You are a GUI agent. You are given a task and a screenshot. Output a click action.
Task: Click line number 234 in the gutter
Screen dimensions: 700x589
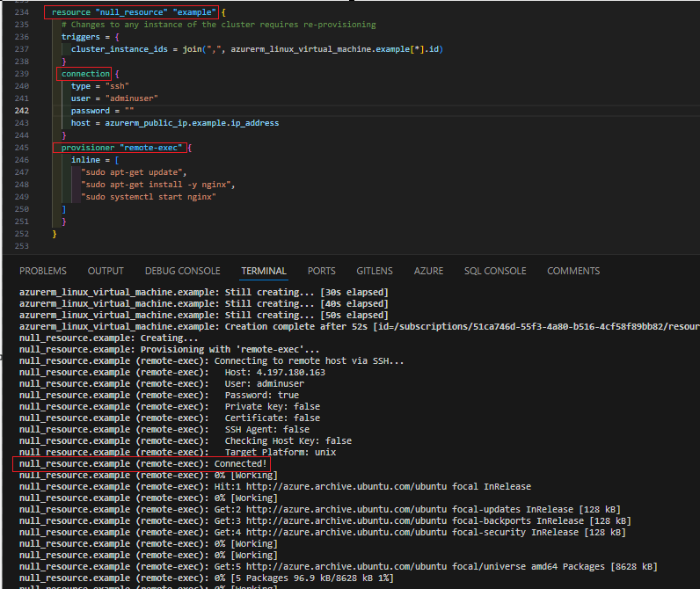click(22, 12)
